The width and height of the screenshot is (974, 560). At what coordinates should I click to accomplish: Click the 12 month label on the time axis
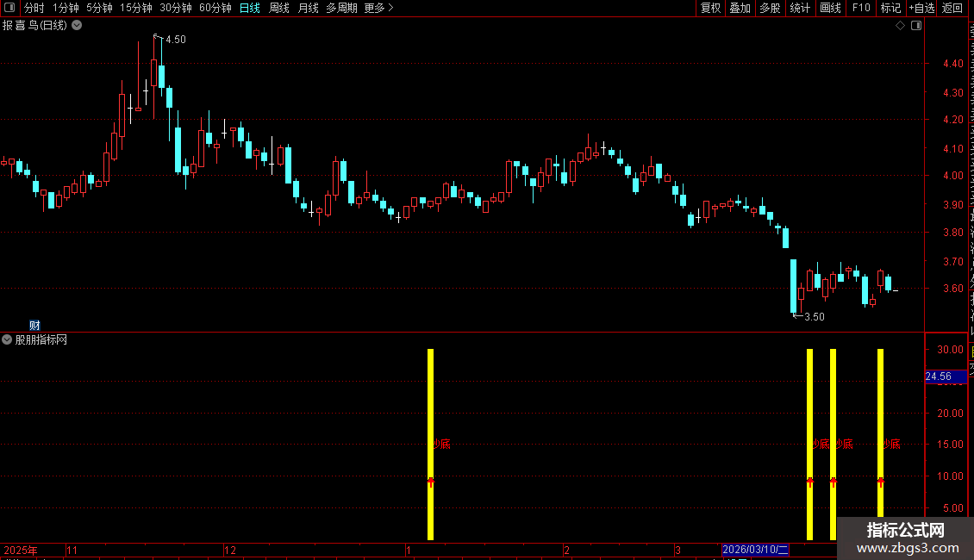click(230, 550)
